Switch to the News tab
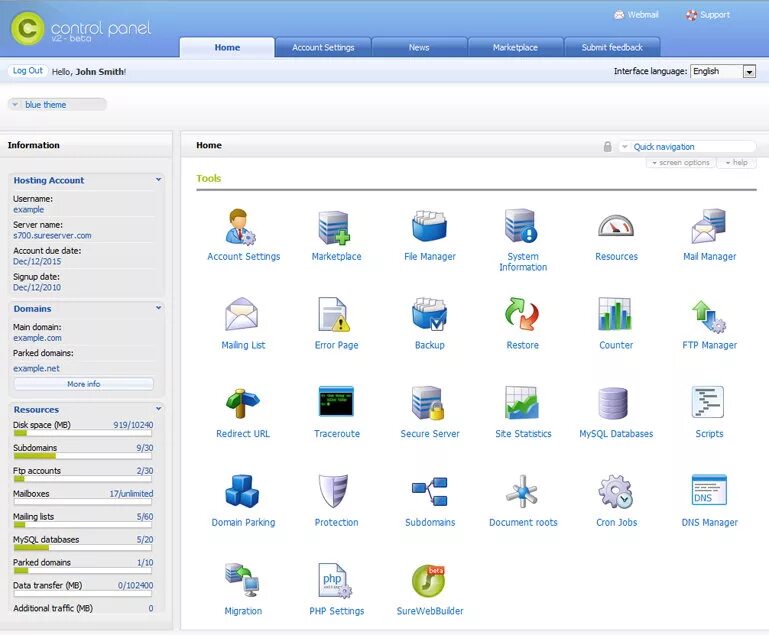 (419, 48)
